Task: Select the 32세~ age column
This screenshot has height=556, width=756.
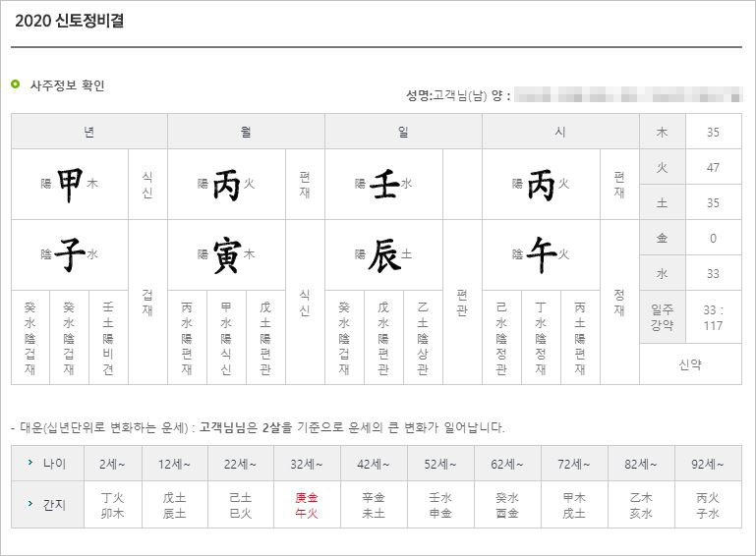Action: coord(307,464)
